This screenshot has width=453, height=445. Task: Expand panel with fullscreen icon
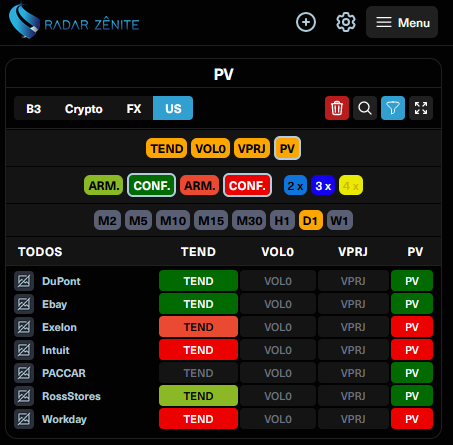click(x=421, y=108)
